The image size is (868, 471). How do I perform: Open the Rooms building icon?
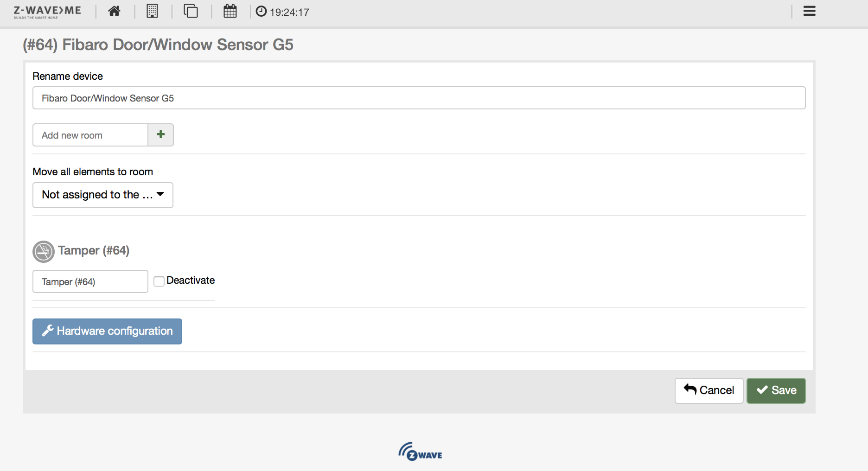pos(152,11)
